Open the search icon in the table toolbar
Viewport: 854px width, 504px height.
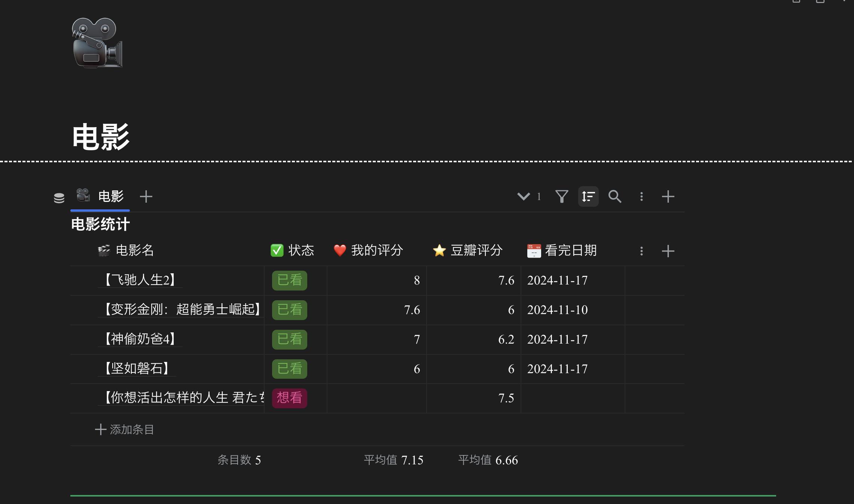coord(615,196)
